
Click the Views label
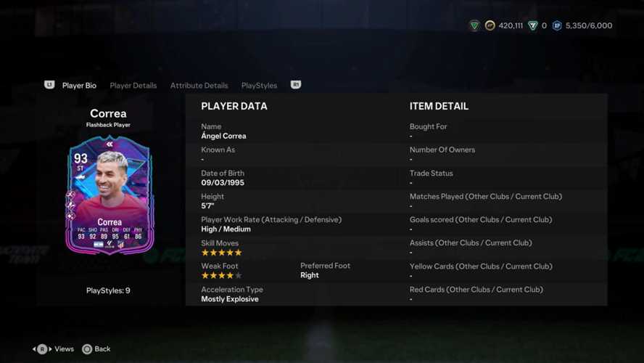pos(64,348)
